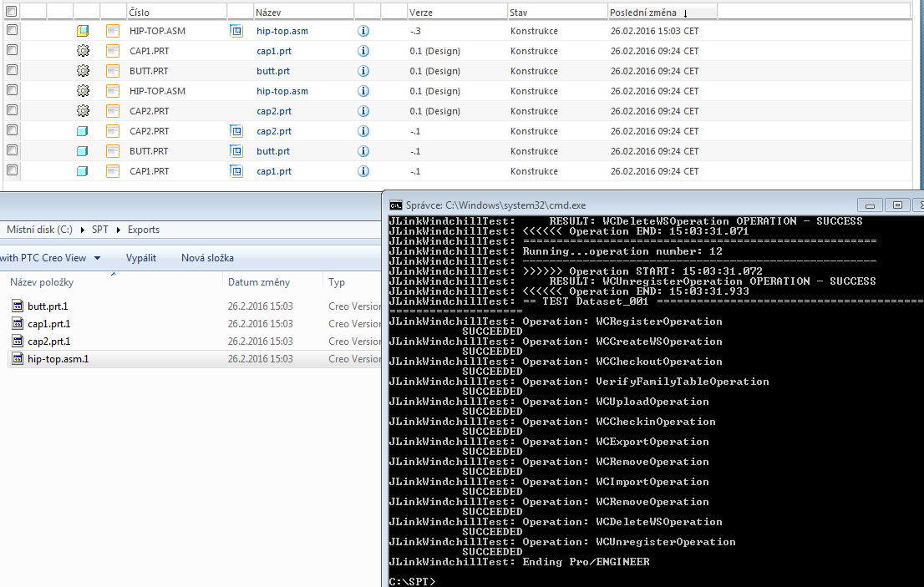Click Nová složka button in Explorer
The height and width of the screenshot is (587, 924).
point(207,258)
